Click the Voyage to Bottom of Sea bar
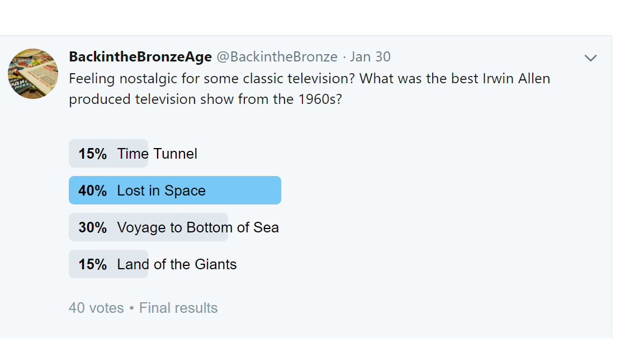Viewport: 644px width, 362px height. [148, 227]
